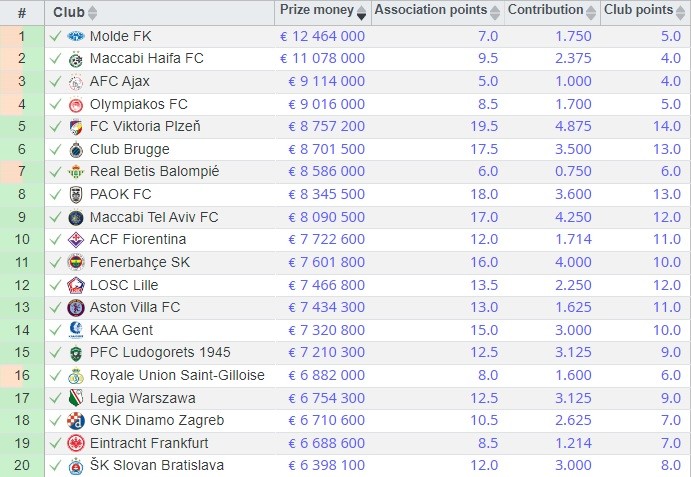This screenshot has width=691, height=477.
Task: Click the orange rank cell for Real Betis
Action: point(22,171)
